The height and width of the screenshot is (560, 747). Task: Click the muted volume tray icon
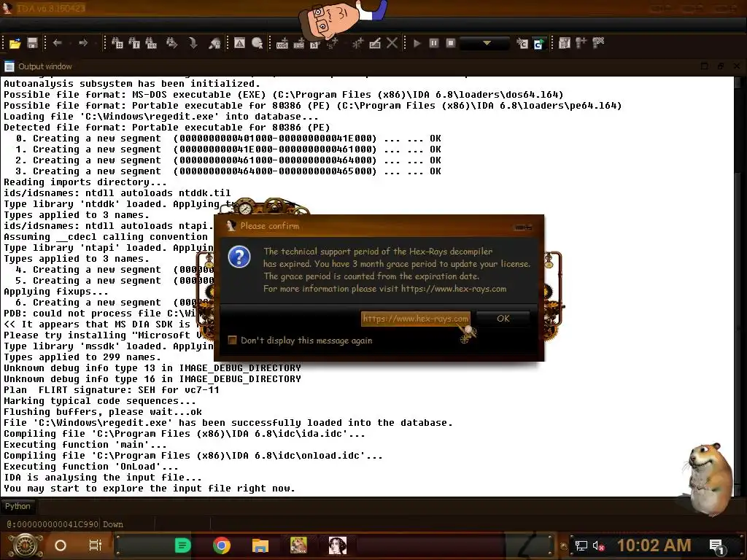tap(598, 545)
